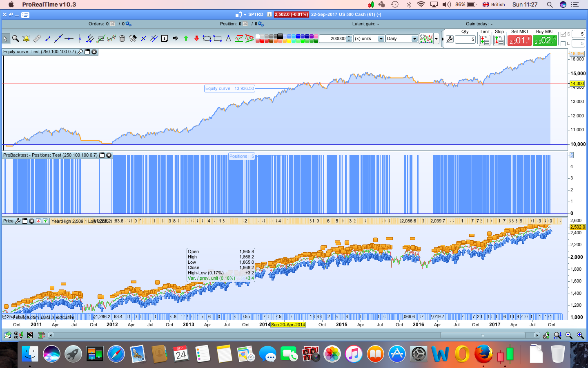Open Finder from the Dock

click(30, 354)
